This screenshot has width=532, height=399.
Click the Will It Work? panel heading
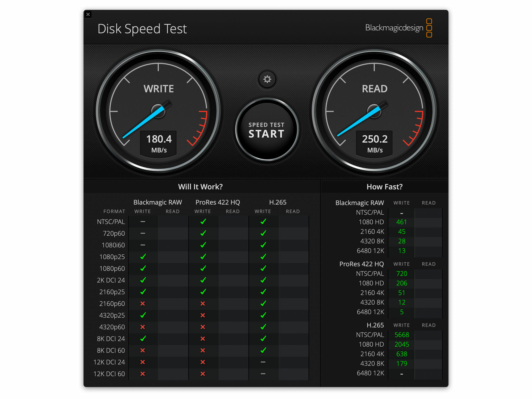tap(200, 187)
